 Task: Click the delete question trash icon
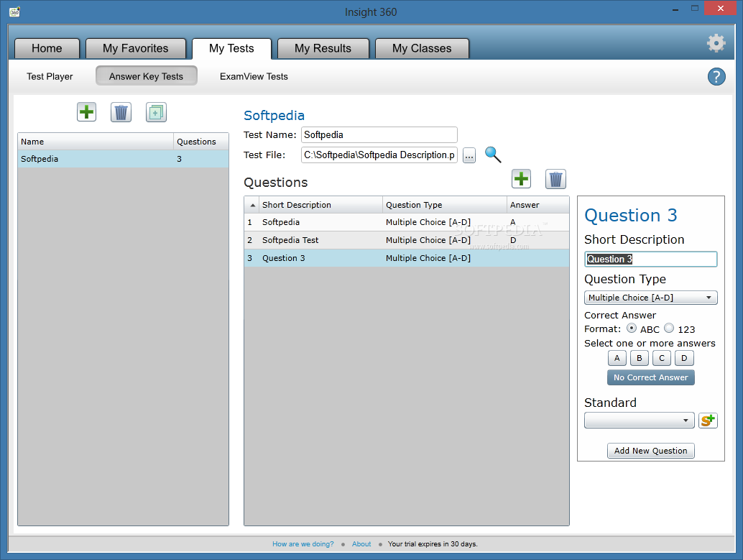click(x=556, y=179)
